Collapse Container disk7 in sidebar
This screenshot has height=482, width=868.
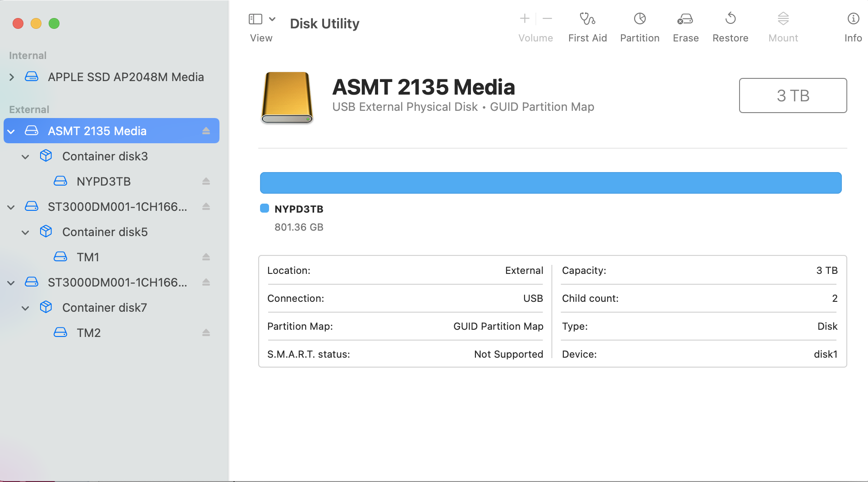[26, 308]
